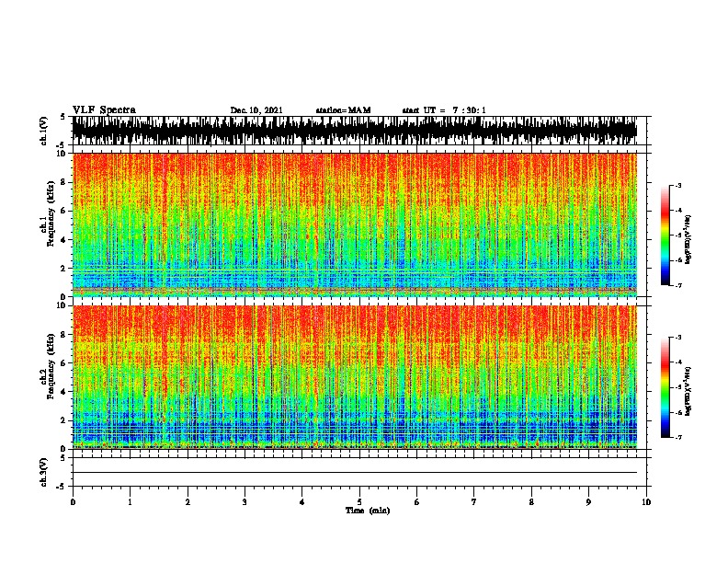Click the date "Dec. 10, 2021"
Image resolution: width=728 pixels, height=563 pixels.
(x=256, y=110)
